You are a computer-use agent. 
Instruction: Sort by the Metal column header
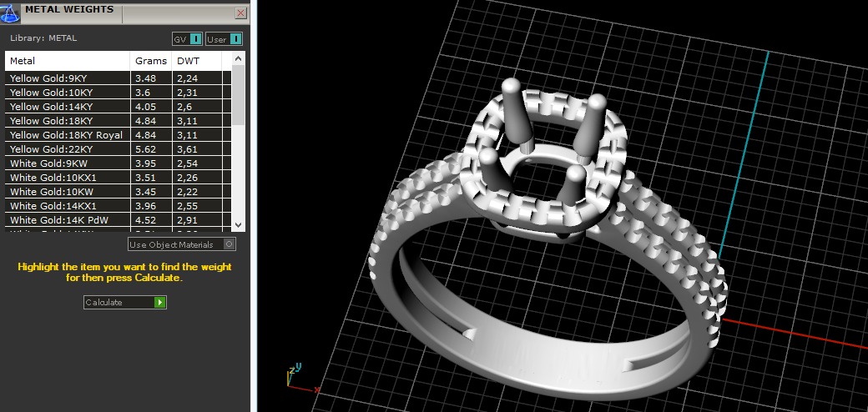tap(68, 61)
